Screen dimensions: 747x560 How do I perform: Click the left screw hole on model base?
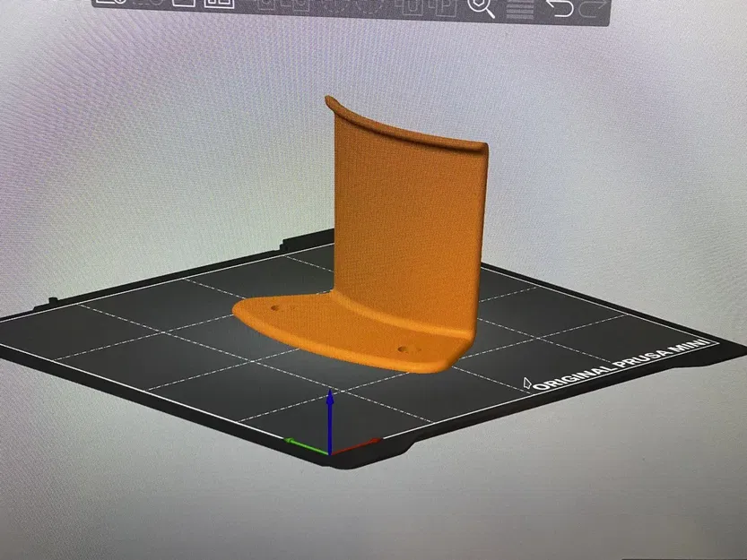pos(275,308)
